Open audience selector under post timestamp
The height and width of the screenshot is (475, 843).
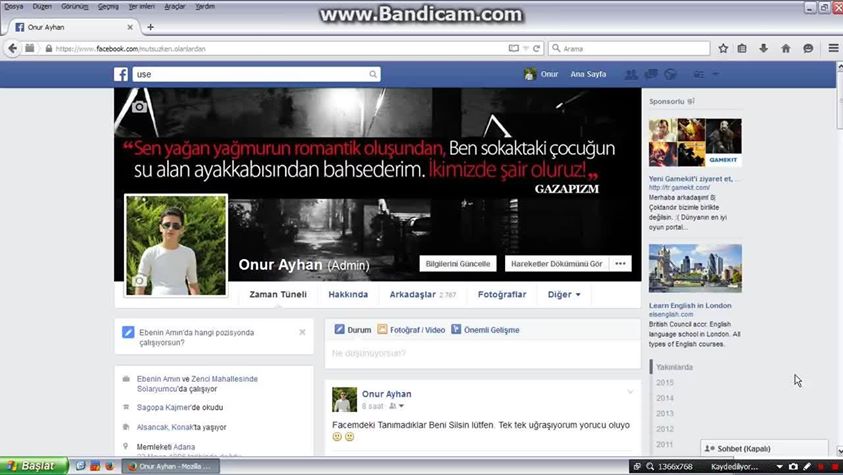click(x=396, y=406)
